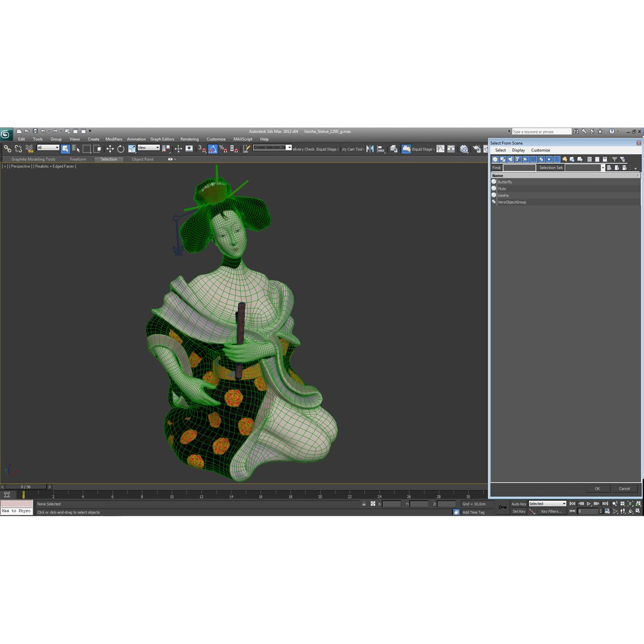The image size is (644, 644).
Task: Toggle the selection lock icon in status bar
Action: point(364,503)
